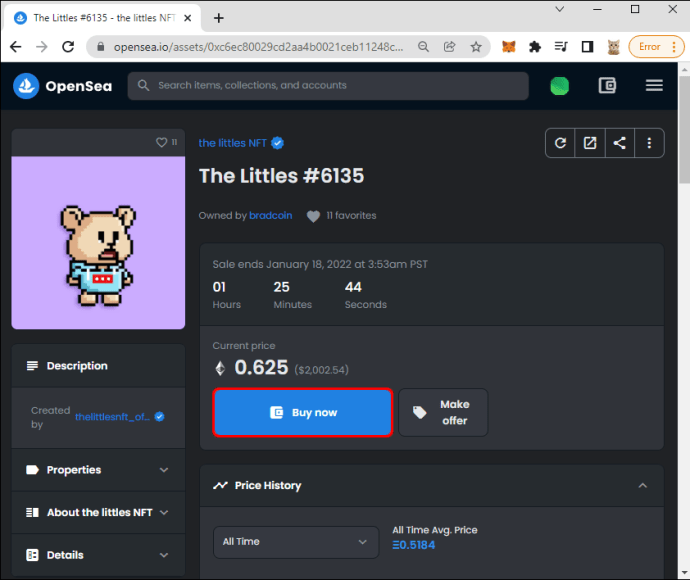This screenshot has height=580, width=690.
Task: Open the three-dot more options on NFT
Action: (x=649, y=143)
